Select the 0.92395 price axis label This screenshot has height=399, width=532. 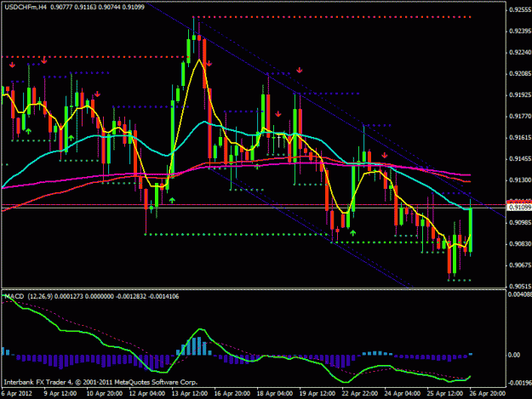tap(520, 31)
